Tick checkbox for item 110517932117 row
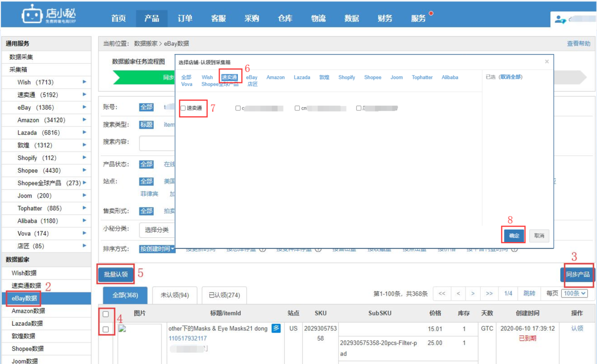The image size is (597, 364). [105, 330]
